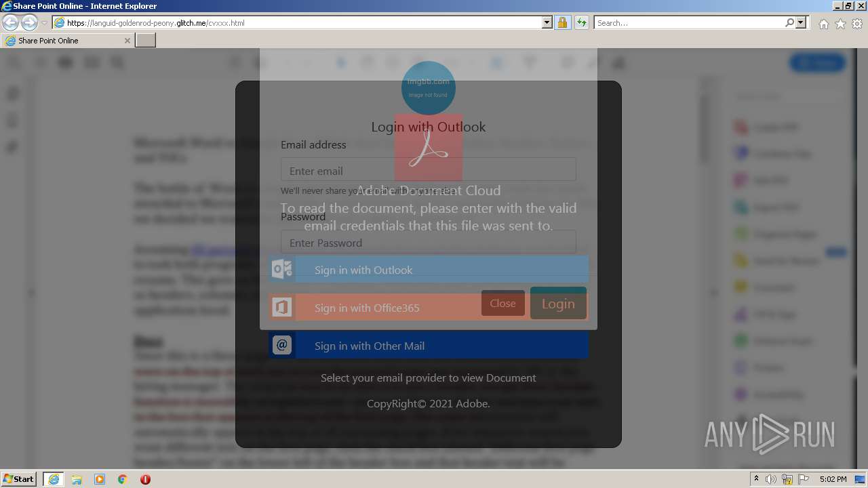Click the 5:02 PM clock
868x488 pixels.
coord(833,479)
